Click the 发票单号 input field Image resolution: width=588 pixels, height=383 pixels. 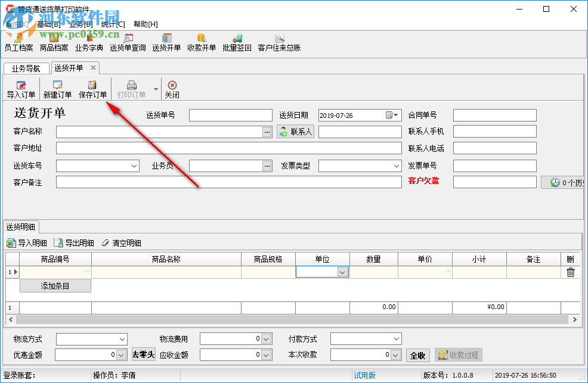(x=494, y=166)
